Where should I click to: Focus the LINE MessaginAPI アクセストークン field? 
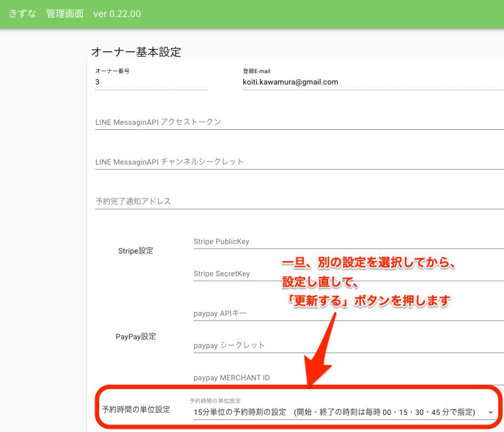pos(299,122)
